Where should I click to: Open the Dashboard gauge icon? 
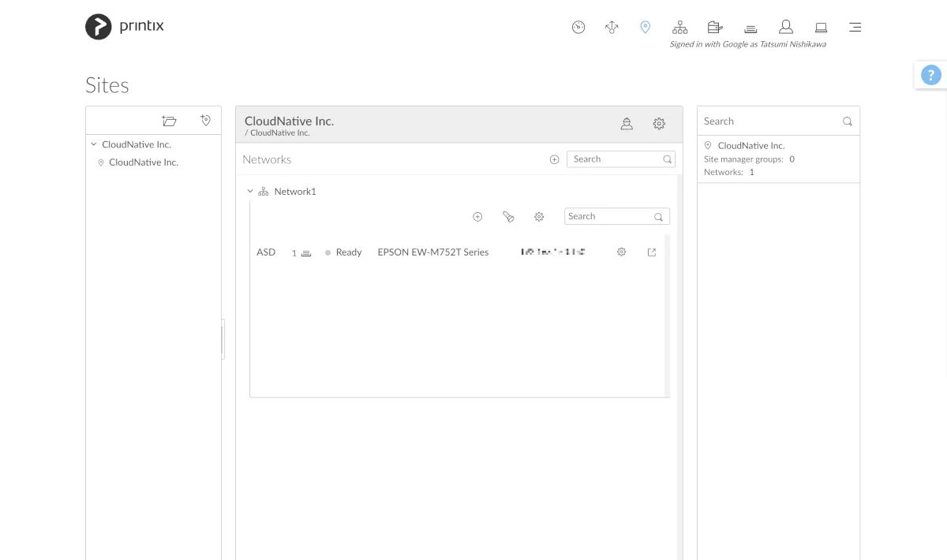pos(578,28)
